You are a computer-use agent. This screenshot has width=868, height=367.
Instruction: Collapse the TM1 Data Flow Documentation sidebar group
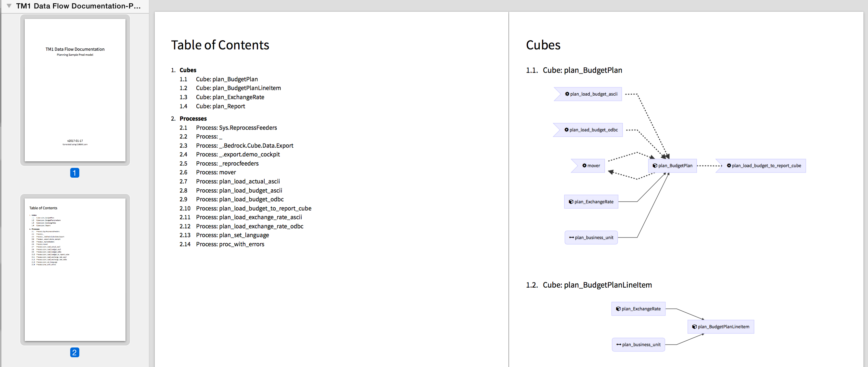point(9,6)
